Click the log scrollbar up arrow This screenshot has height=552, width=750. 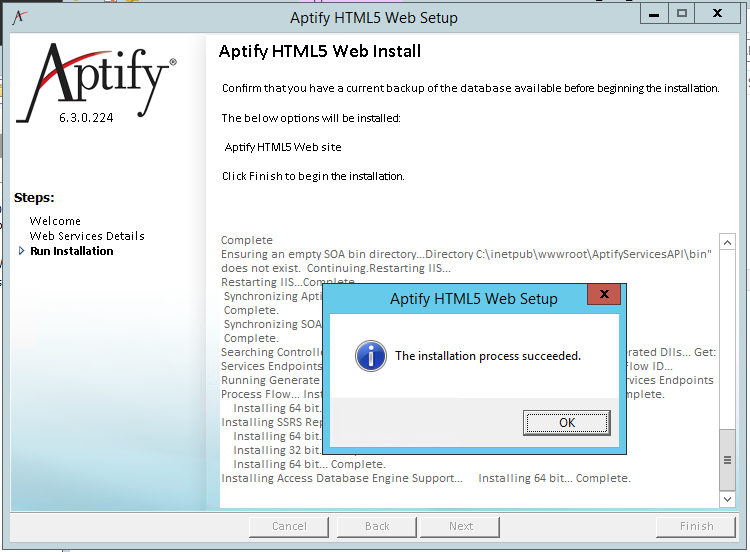point(727,242)
